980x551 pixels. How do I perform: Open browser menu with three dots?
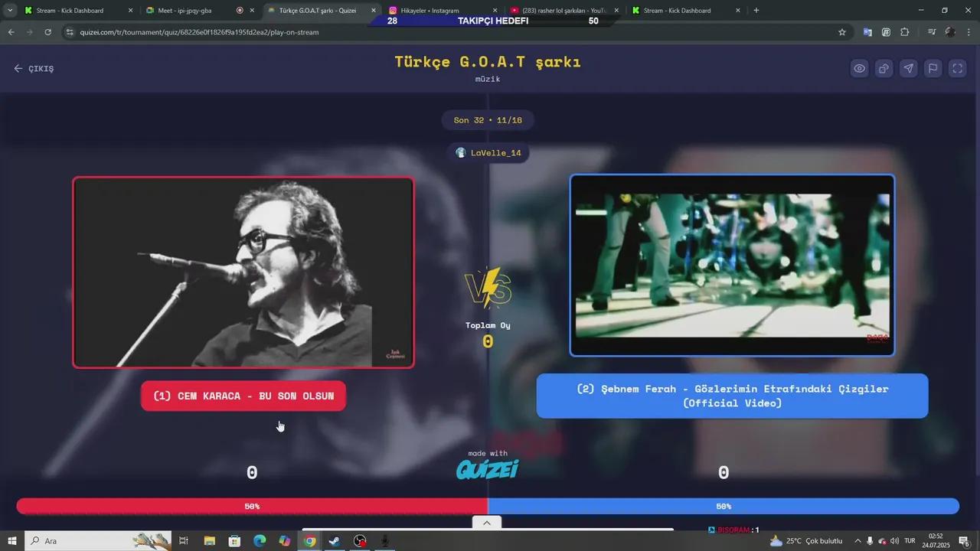pyautogui.click(x=969, y=33)
